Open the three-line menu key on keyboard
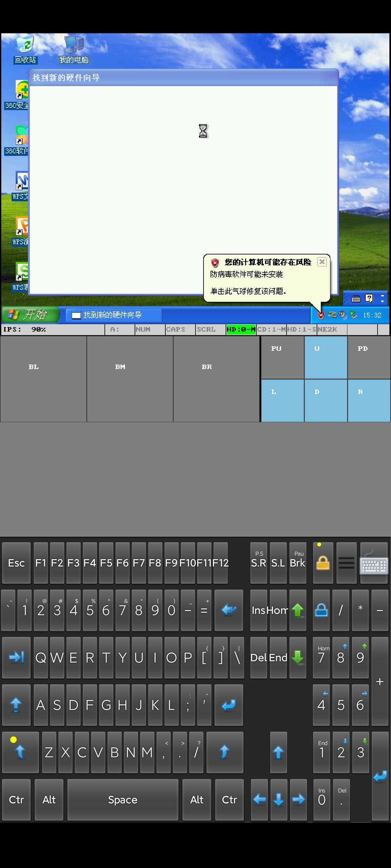This screenshot has width=391, height=868. coord(346,563)
